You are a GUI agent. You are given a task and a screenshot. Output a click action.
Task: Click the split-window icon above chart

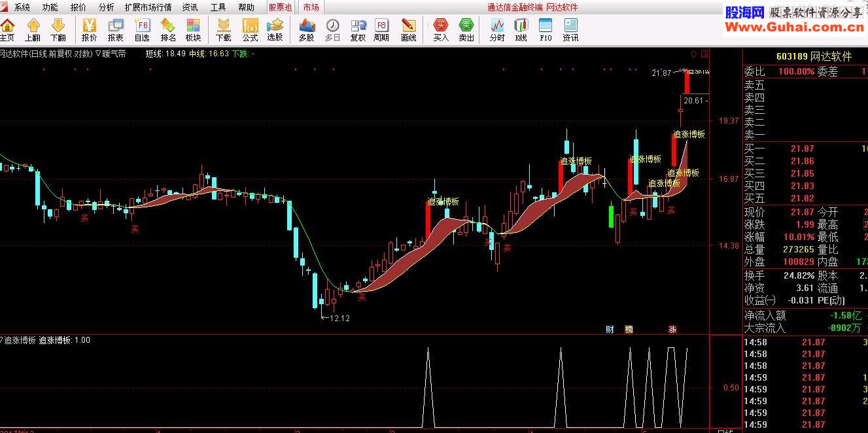tap(704, 54)
